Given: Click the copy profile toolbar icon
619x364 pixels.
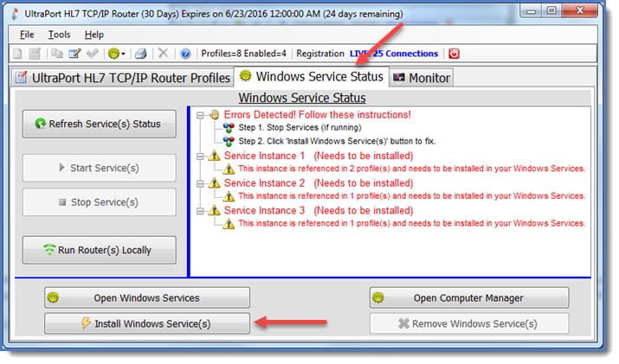Looking at the screenshot, I should [57, 54].
